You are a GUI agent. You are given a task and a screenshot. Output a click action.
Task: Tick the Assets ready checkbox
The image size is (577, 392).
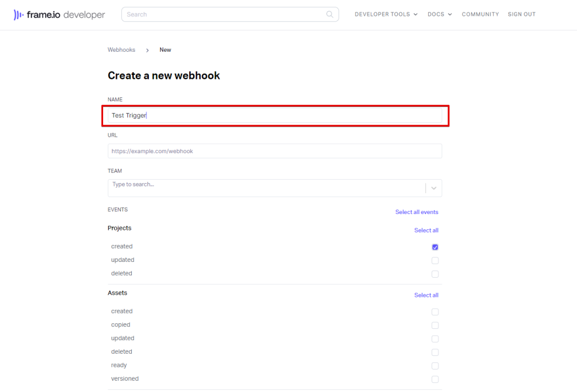coord(435,366)
